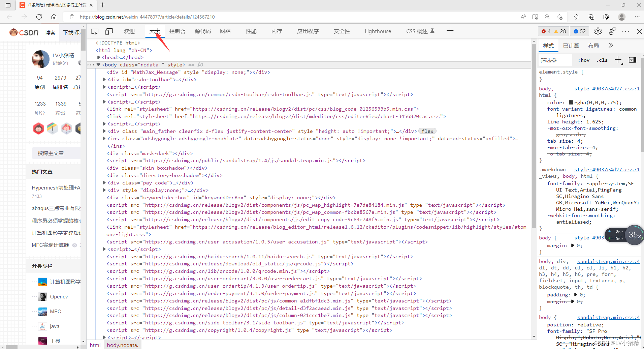Open sandalstrap.min.css:4 link for body, div rule
644x349 pixels.
[x=608, y=261]
